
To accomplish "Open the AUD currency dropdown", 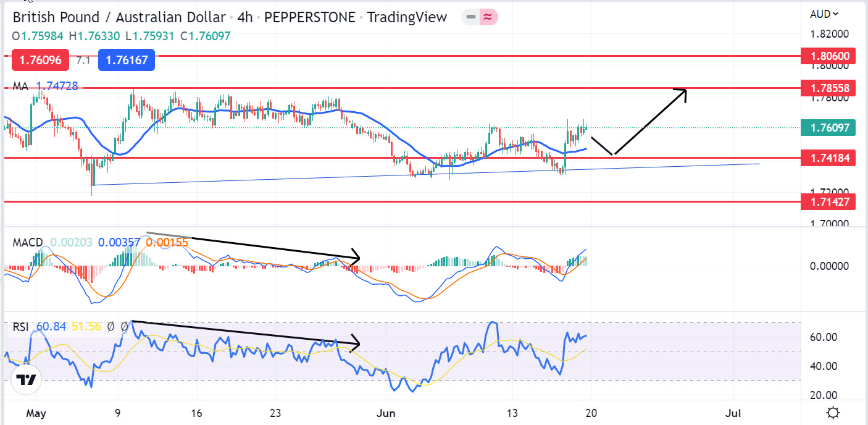I will pos(825,14).
